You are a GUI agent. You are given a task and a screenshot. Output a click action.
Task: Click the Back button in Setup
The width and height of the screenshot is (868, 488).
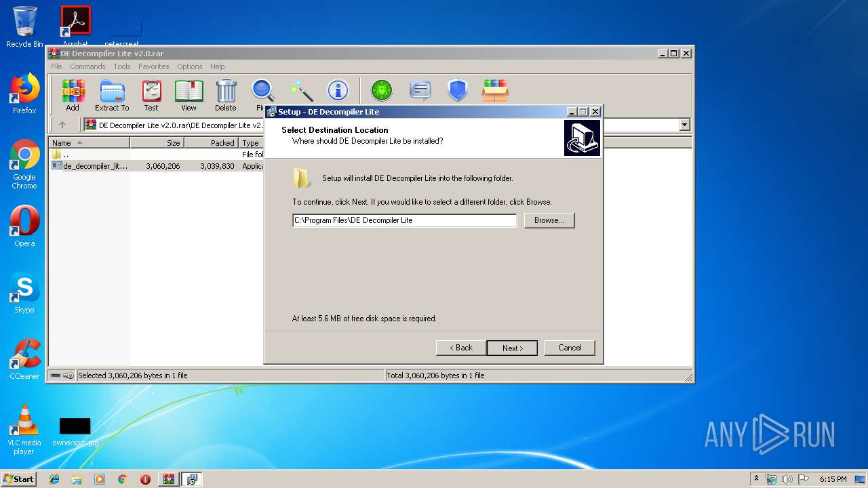[x=461, y=348]
